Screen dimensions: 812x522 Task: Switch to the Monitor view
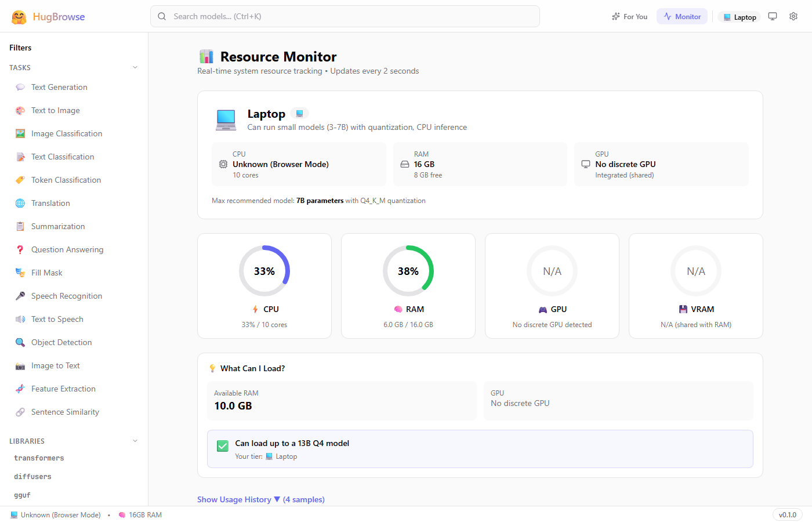pos(681,16)
